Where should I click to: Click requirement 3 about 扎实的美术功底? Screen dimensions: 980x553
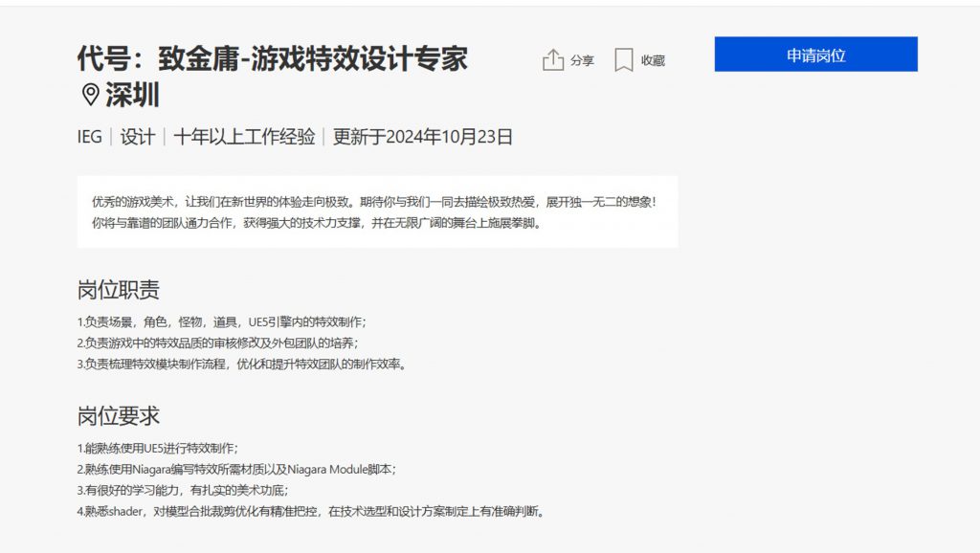(x=183, y=491)
